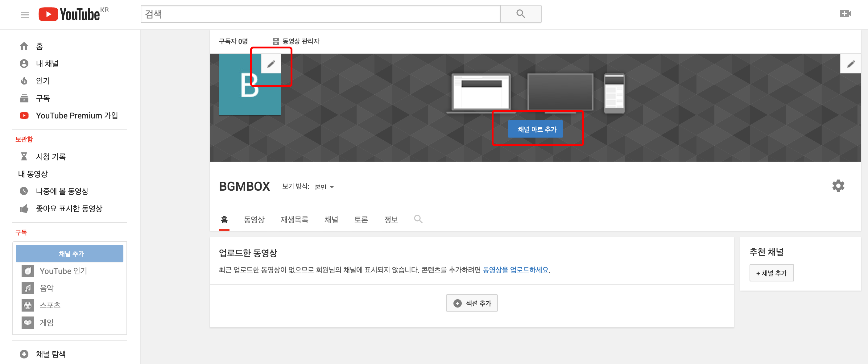Click the 채널 아트 추가 button
The image size is (868, 364).
pos(535,129)
